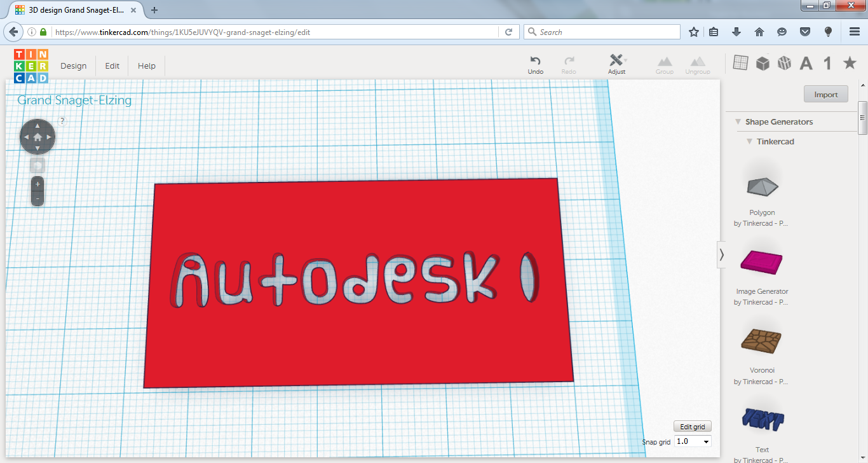Collapse the Shape Generators section
The height and width of the screenshot is (463, 868).
(737, 121)
